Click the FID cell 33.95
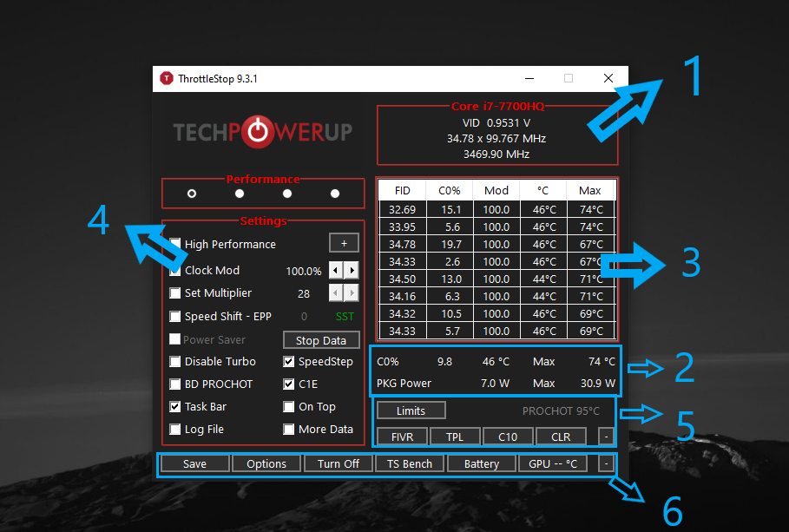The width and height of the screenshot is (789, 532). pyautogui.click(x=402, y=227)
